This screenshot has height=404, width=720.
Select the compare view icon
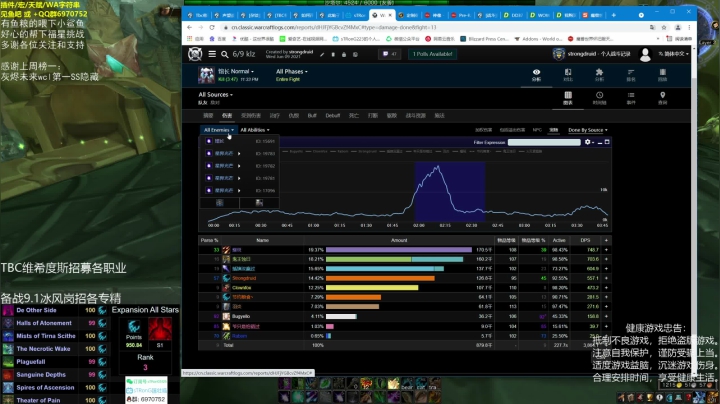pyautogui.click(x=568, y=75)
